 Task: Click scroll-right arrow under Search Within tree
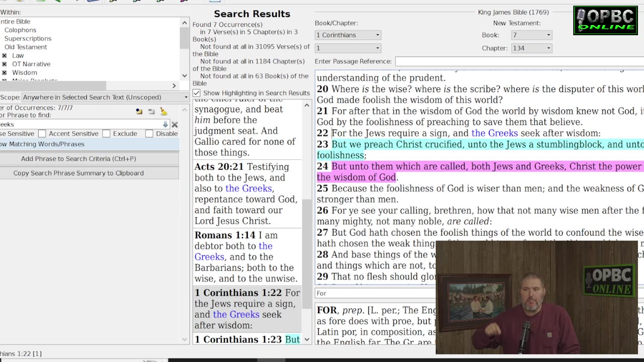click(x=174, y=86)
